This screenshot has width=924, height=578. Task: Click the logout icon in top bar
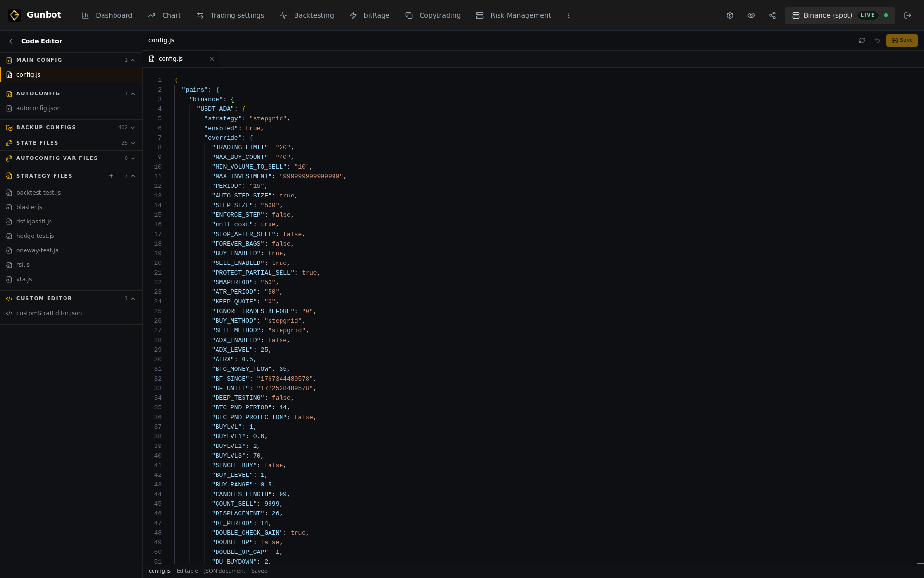pyautogui.click(x=908, y=15)
